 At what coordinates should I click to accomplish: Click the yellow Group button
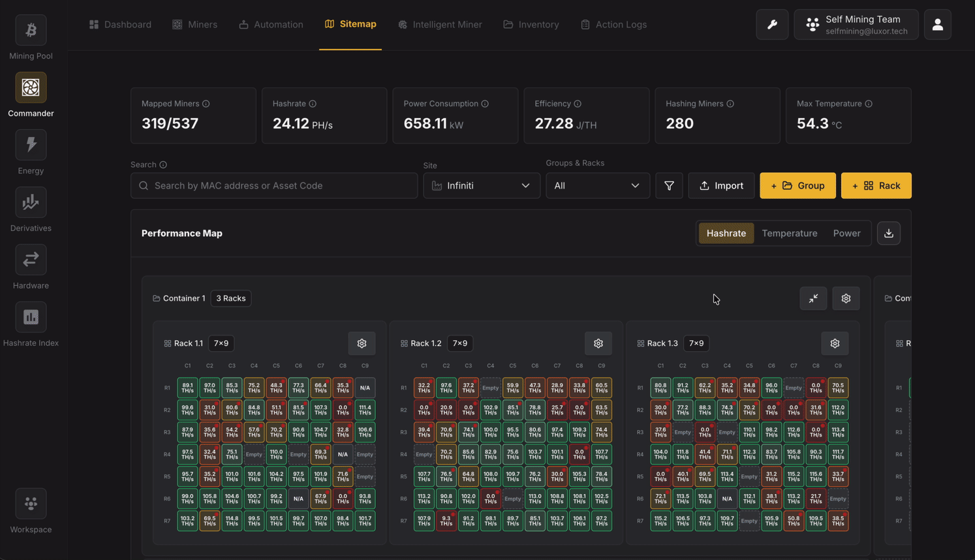tap(797, 186)
